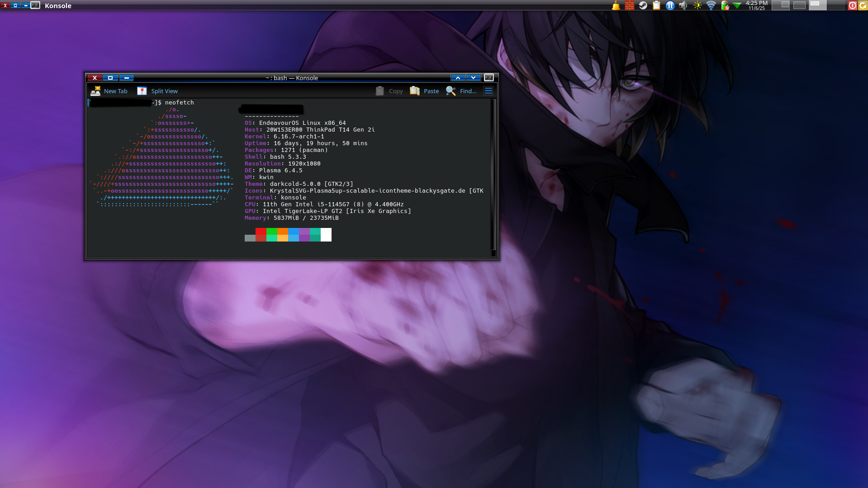Open the volume speaker tray icon
Viewport: 868px width, 488px height.
pos(683,5)
